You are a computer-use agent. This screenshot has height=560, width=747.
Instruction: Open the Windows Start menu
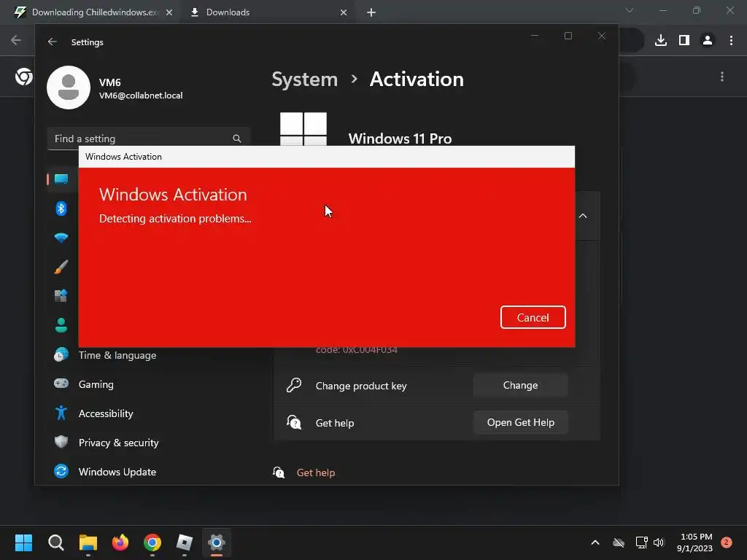(23, 542)
